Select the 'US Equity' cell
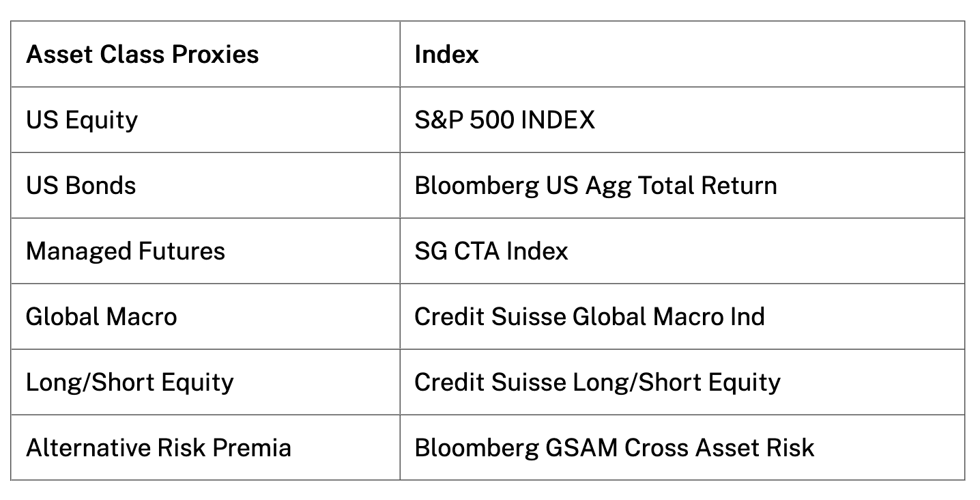The image size is (980, 500). pos(82,120)
